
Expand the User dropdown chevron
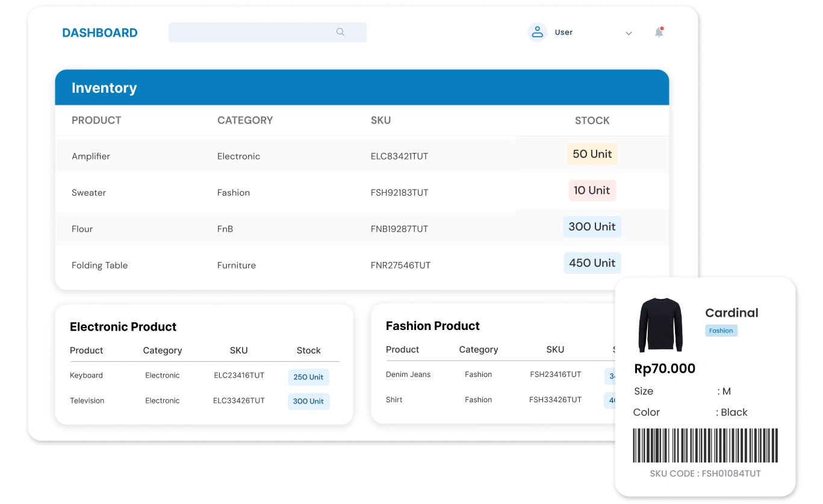click(629, 33)
